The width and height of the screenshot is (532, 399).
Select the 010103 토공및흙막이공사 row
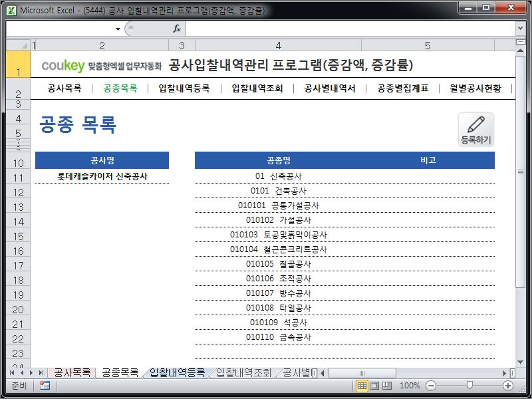(344, 235)
